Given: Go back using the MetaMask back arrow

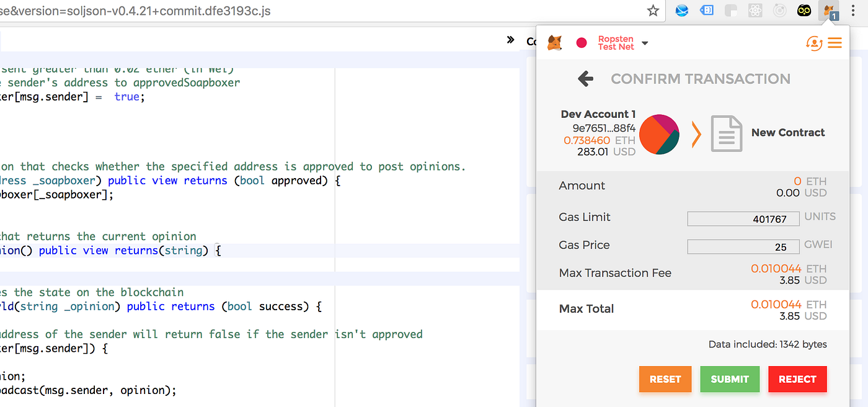Looking at the screenshot, I should [585, 79].
